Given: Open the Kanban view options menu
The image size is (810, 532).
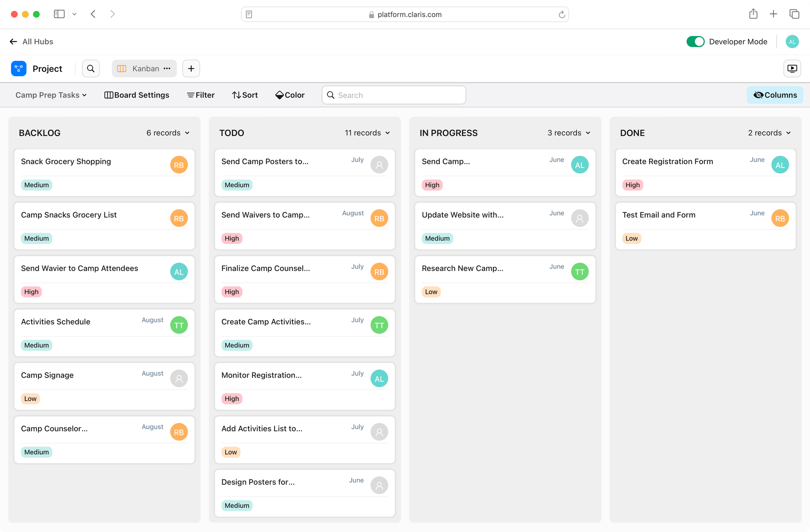Looking at the screenshot, I should (x=167, y=68).
